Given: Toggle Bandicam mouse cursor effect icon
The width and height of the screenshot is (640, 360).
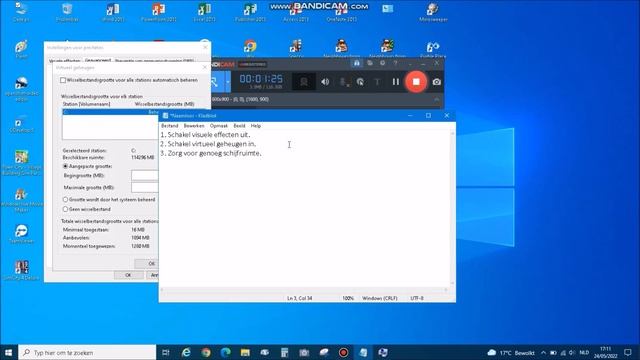Looking at the screenshot, I should click(360, 82).
